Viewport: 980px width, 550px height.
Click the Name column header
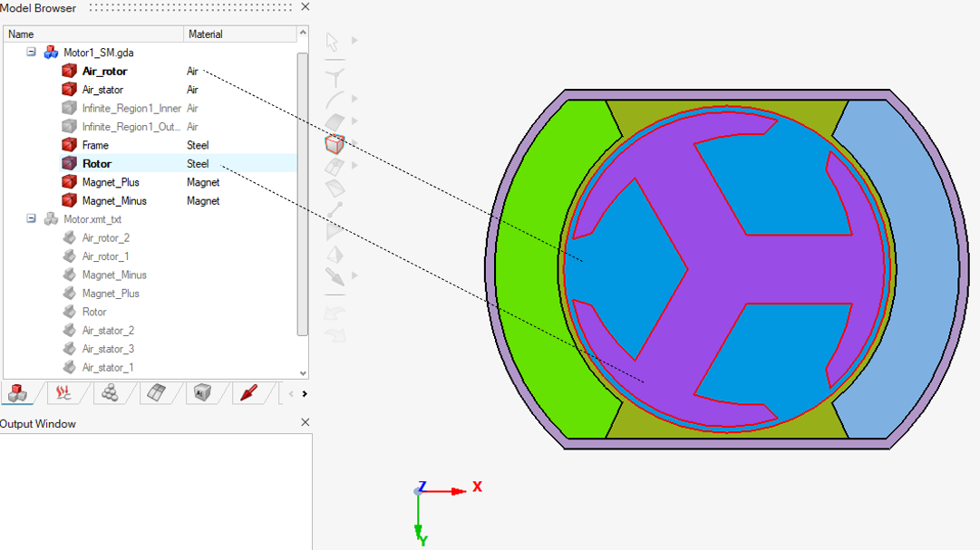click(91, 34)
